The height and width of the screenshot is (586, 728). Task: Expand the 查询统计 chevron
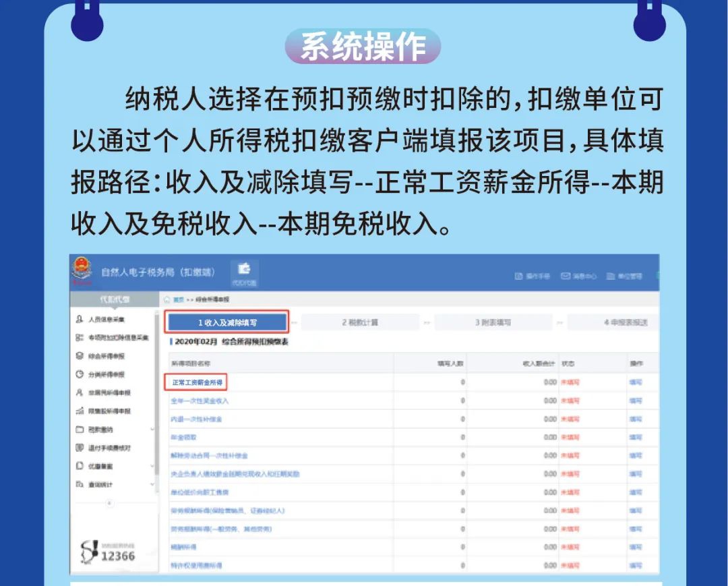pos(152,484)
